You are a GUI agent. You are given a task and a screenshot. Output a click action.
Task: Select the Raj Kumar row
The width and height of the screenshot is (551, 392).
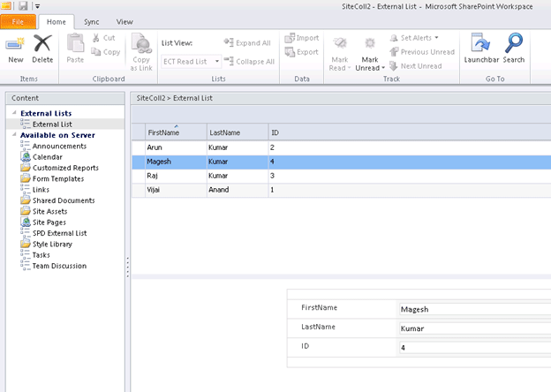(341, 176)
